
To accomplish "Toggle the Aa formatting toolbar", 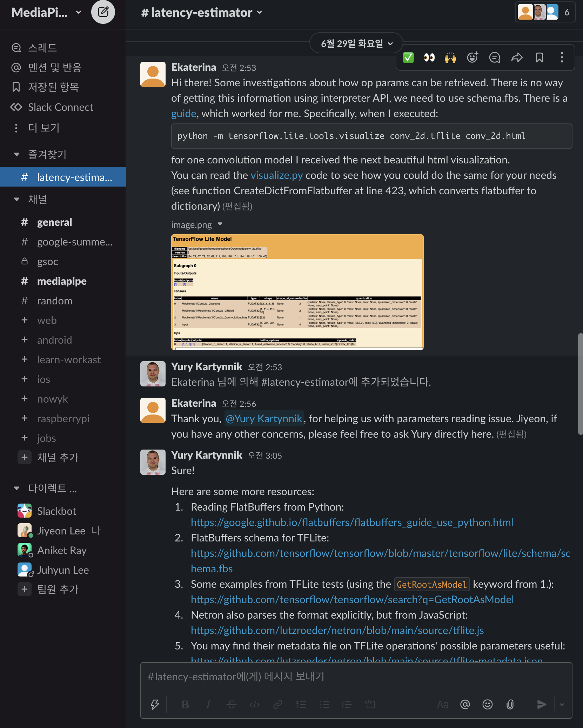I will pos(443,705).
